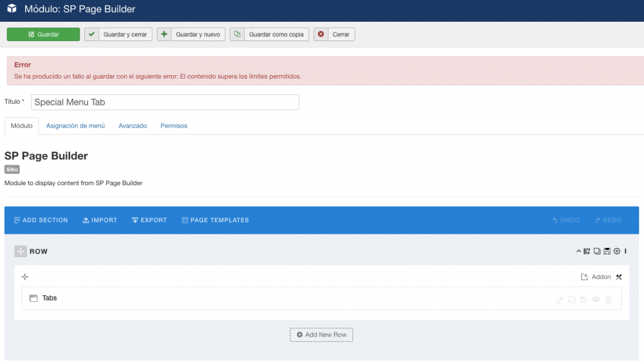The image size is (644, 364).
Task: Click the Addon button in column
Action: click(x=596, y=277)
